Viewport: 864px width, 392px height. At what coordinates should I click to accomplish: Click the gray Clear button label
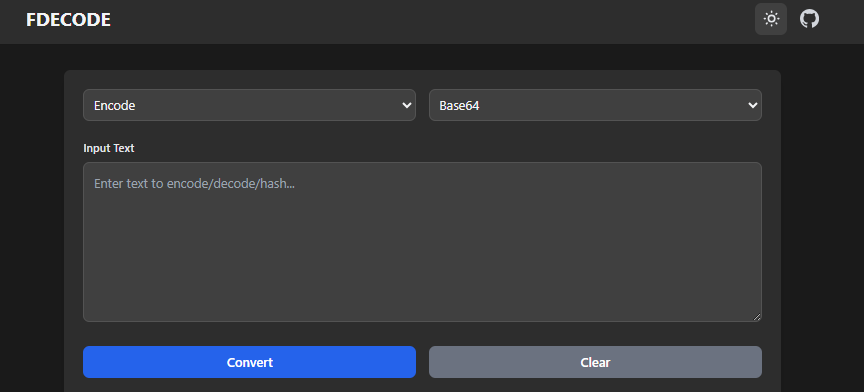[595, 362]
